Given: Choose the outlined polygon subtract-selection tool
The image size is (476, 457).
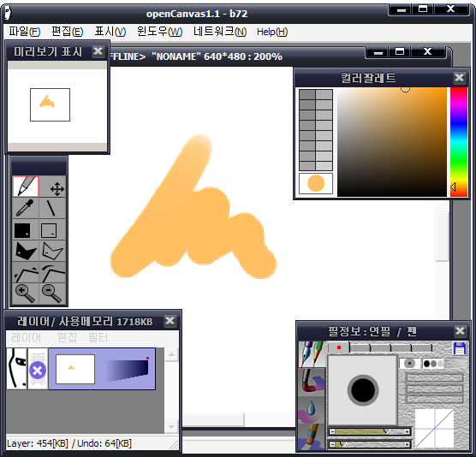Looking at the screenshot, I should [53, 251].
